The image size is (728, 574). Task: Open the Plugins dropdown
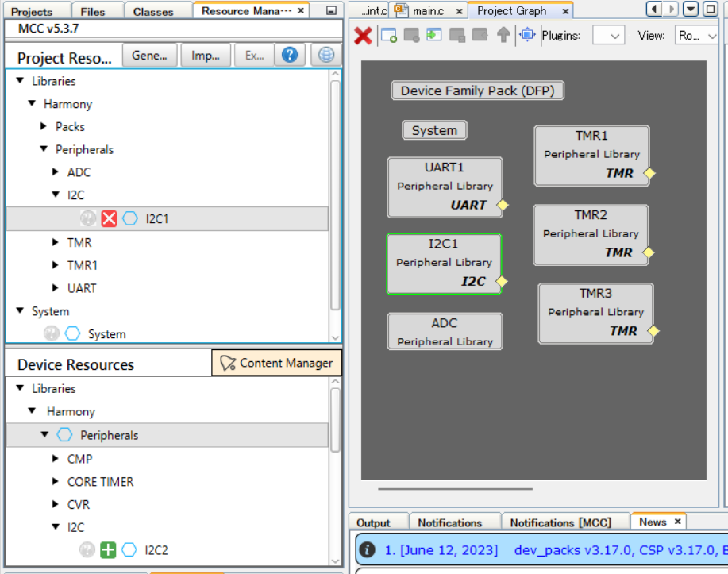(608, 36)
